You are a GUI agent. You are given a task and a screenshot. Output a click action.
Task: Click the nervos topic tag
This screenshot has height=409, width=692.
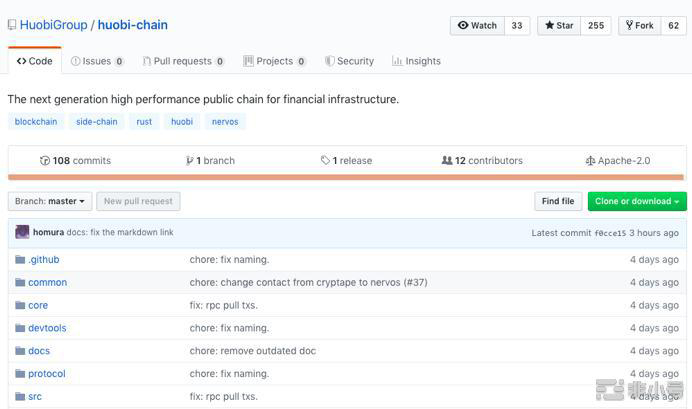tap(225, 122)
